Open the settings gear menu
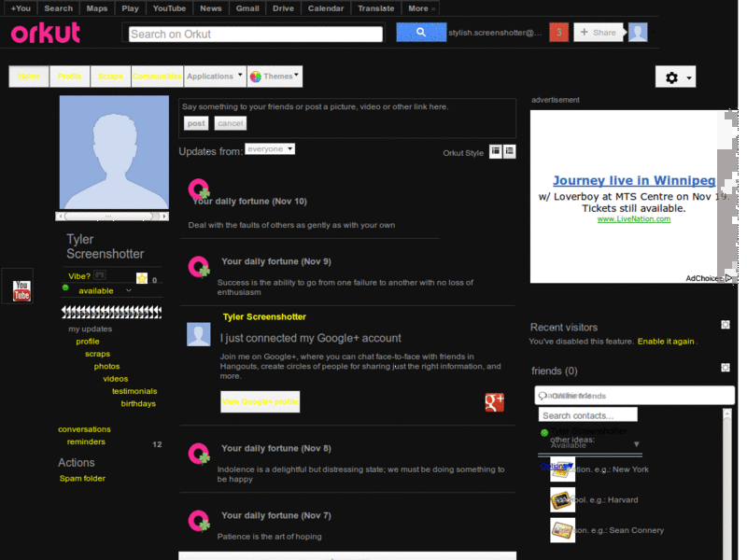Screen dimensions: 747x560 coord(675,77)
